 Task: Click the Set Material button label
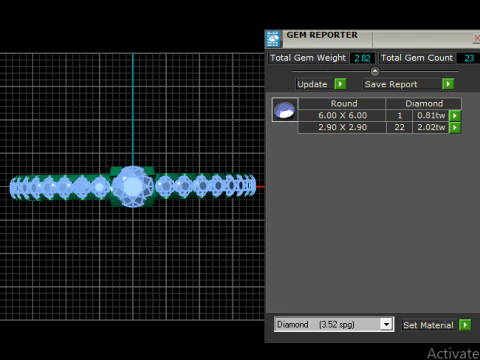(x=428, y=325)
